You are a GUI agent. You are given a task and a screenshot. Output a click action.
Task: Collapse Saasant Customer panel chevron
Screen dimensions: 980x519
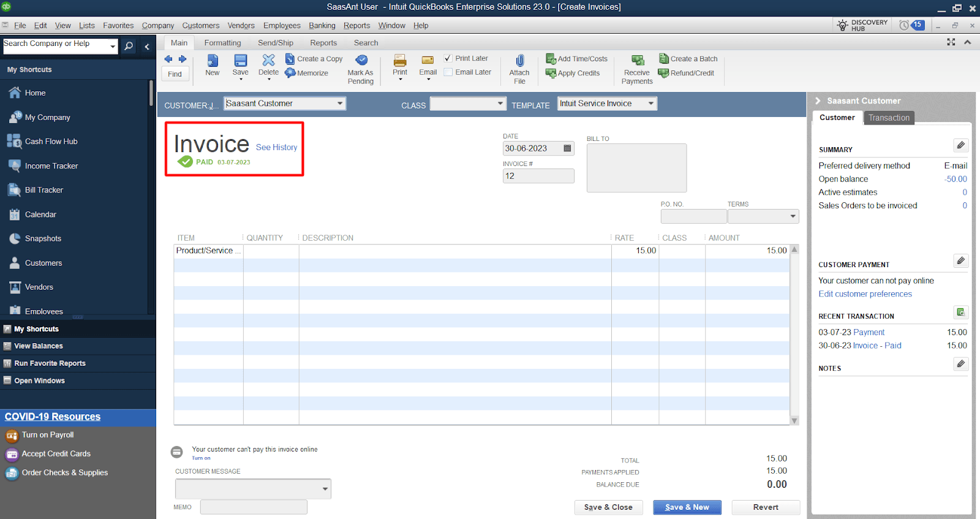[x=818, y=100]
